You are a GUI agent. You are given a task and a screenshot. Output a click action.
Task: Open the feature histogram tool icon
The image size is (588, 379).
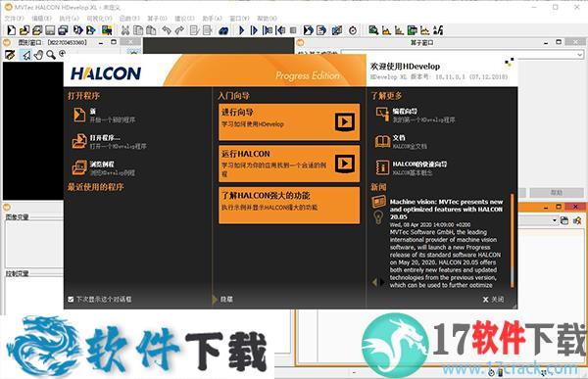pos(399,30)
